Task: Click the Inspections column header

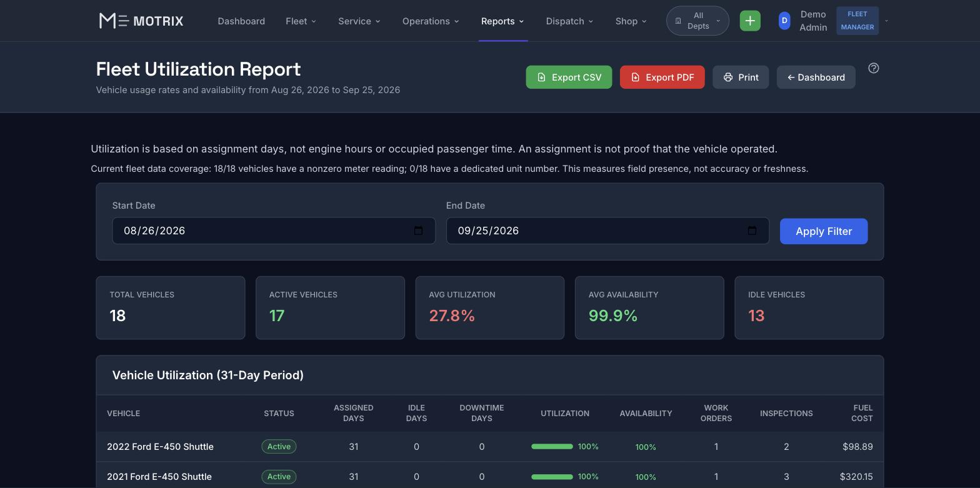Action: point(786,413)
